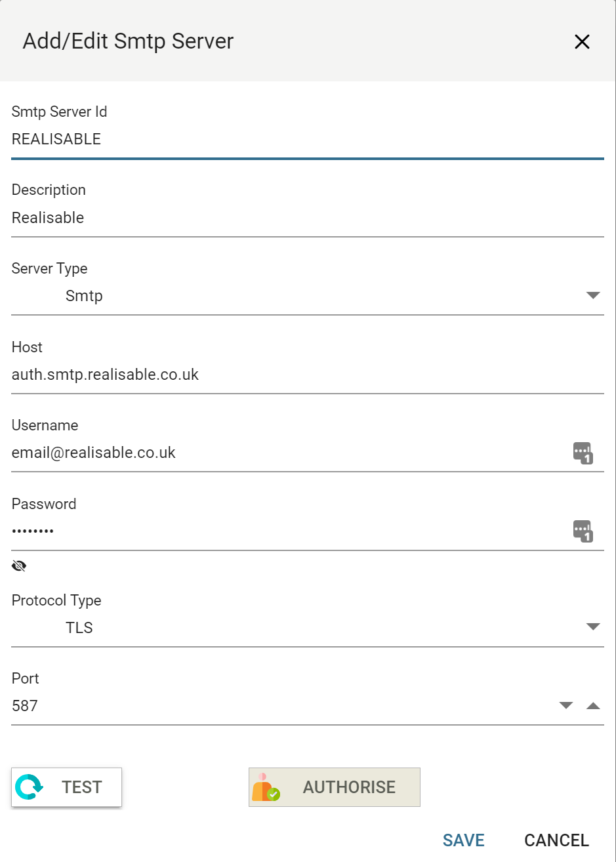Expand the Server Type dropdown arrow
Viewport: 616px width, 862px height.
tap(593, 296)
